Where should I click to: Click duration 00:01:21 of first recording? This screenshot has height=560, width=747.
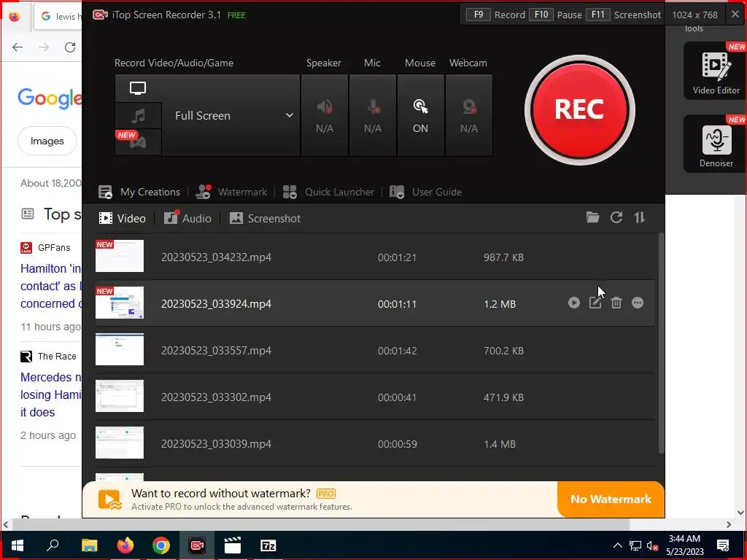(x=398, y=257)
